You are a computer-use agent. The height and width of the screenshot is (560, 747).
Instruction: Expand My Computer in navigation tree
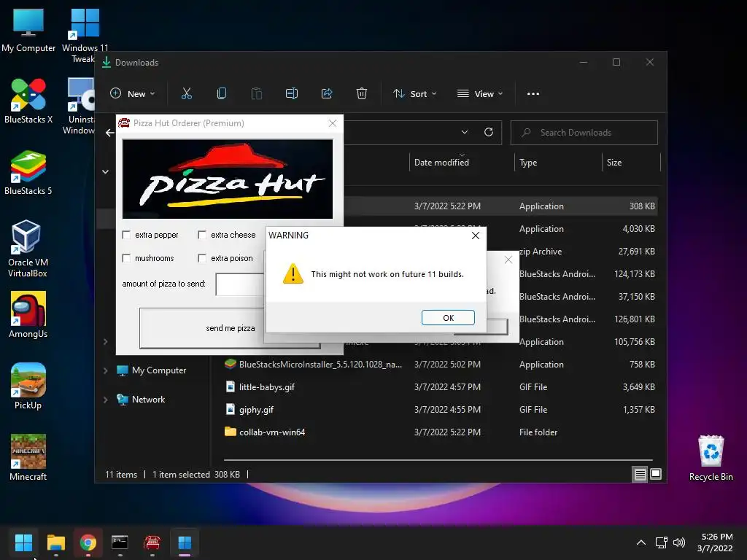(x=105, y=370)
